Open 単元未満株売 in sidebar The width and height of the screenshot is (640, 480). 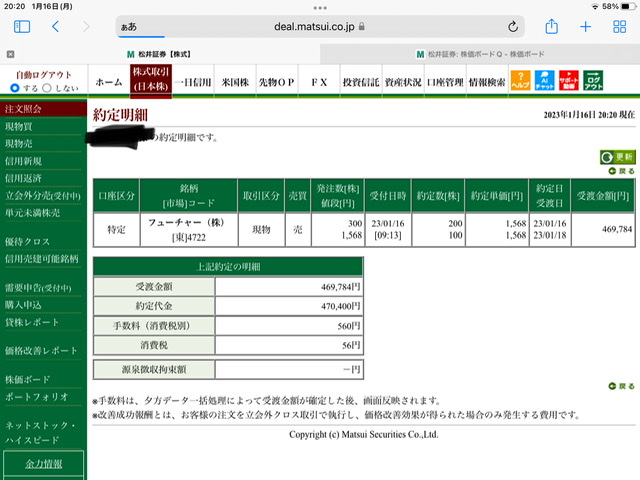pyautogui.click(x=32, y=213)
